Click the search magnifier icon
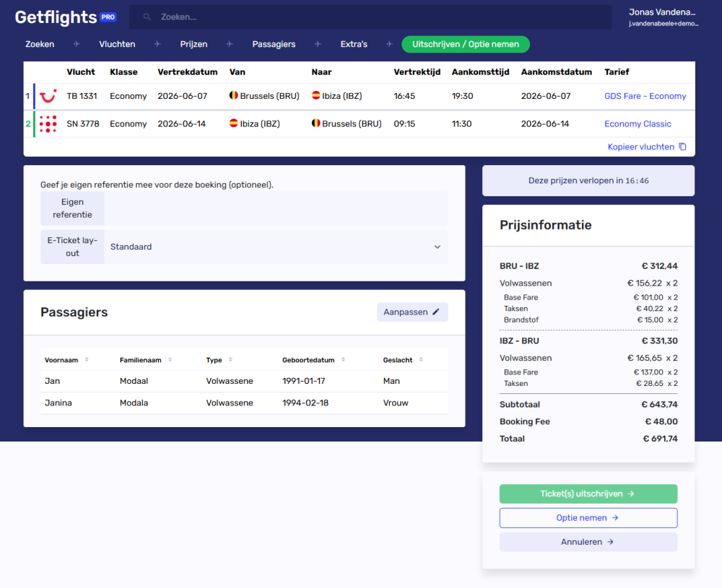The width and height of the screenshot is (722, 588). (147, 17)
